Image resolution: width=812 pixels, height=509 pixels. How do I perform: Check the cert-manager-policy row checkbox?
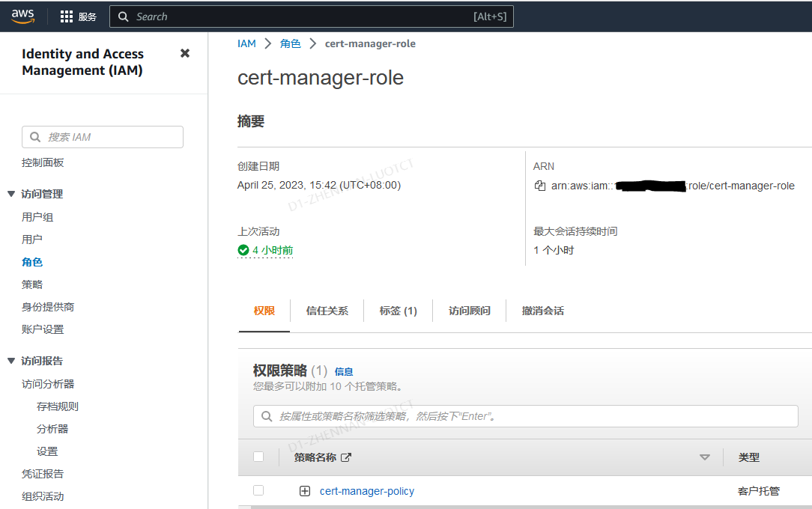click(x=258, y=490)
